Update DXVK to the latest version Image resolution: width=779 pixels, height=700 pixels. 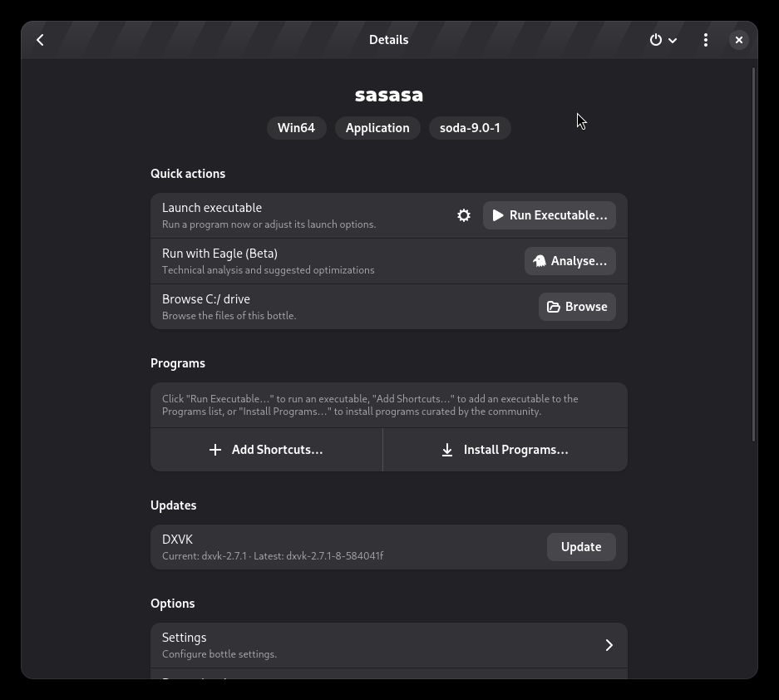tap(580, 546)
